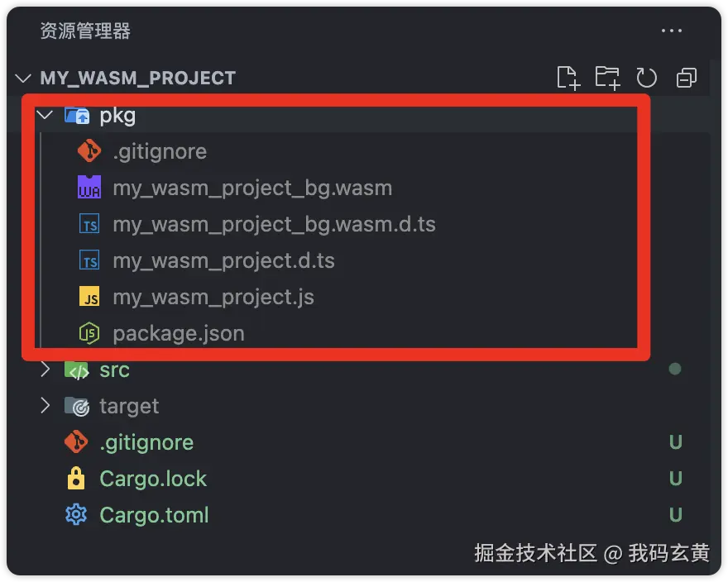The image size is (728, 582).
Task: Collapse all folders in explorer
Action: pyautogui.click(x=686, y=78)
